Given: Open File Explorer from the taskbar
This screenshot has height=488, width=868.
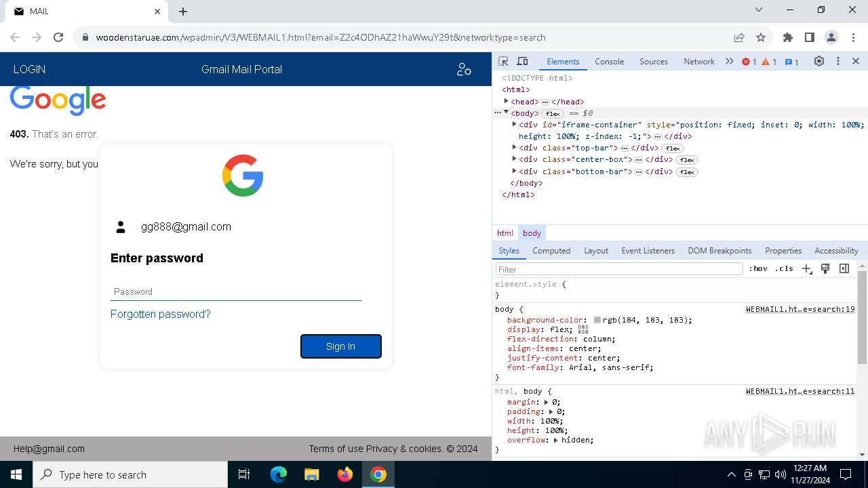Looking at the screenshot, I should 312,474.
